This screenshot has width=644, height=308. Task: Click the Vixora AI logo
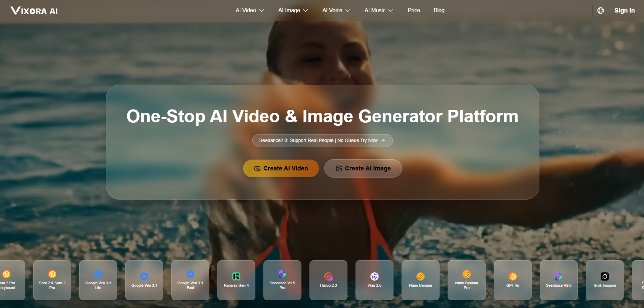coord(34,11)
